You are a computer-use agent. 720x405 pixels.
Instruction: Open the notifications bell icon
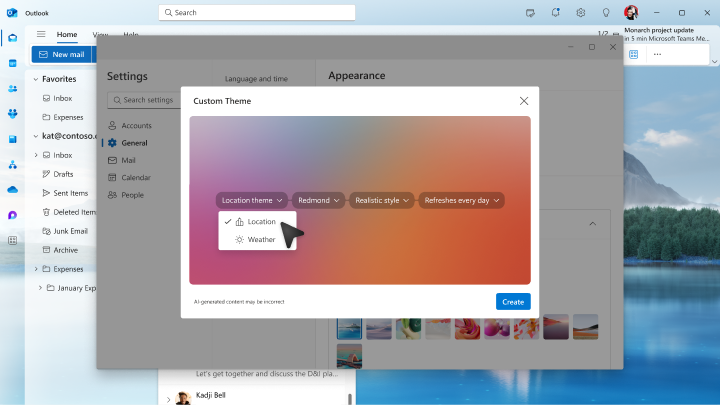tap(556, 13)
